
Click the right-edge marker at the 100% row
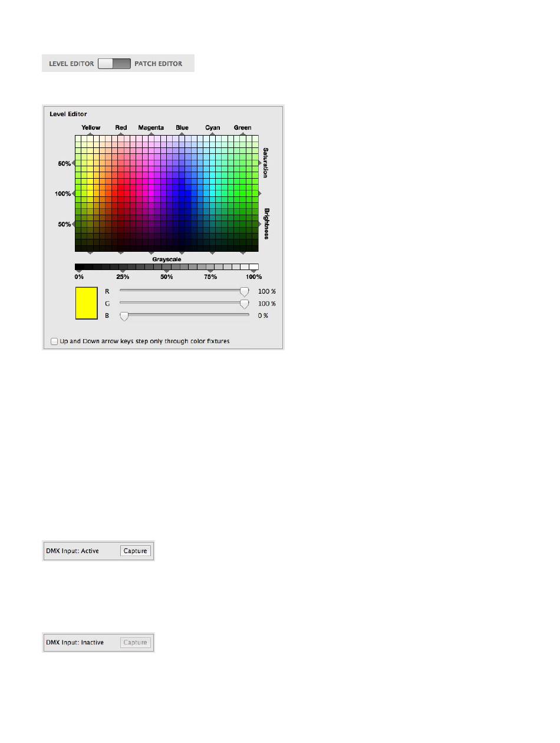[260, 193]
